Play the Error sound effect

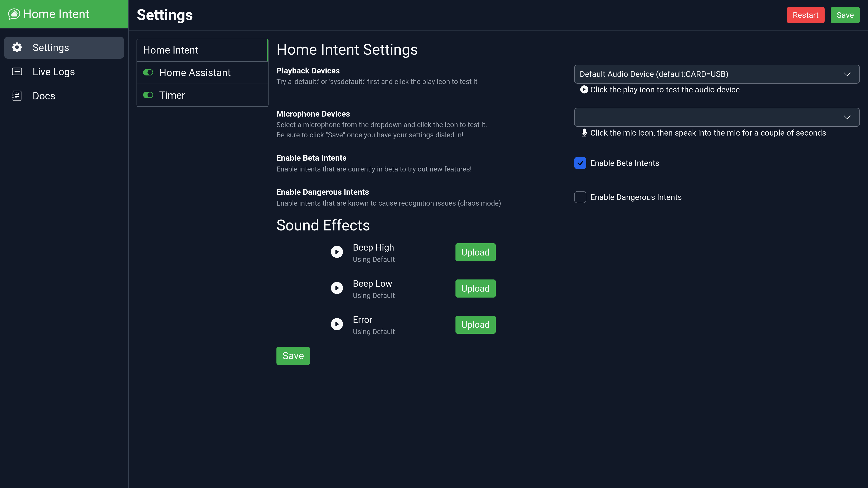click(337, 324)
